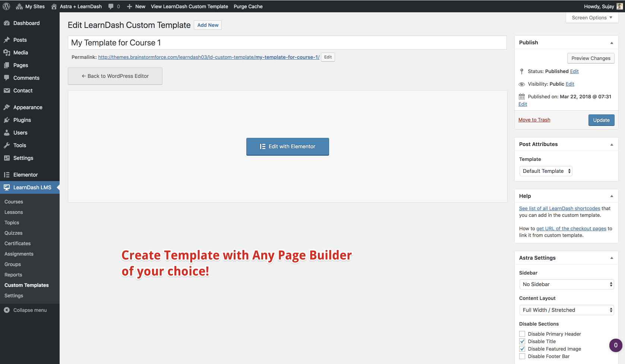Open get URL of checkout pages link
This screenshot has height=364, width=625.
(571, 228)
